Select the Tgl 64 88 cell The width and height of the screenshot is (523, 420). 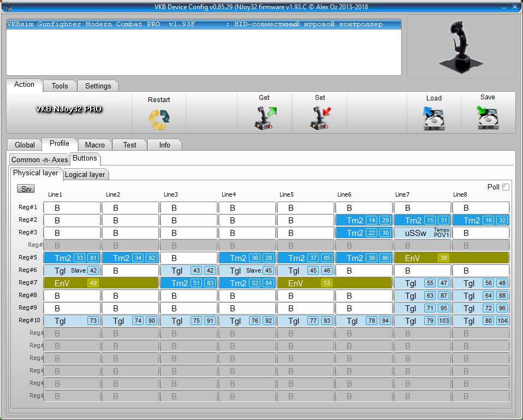tap(481, 295)
